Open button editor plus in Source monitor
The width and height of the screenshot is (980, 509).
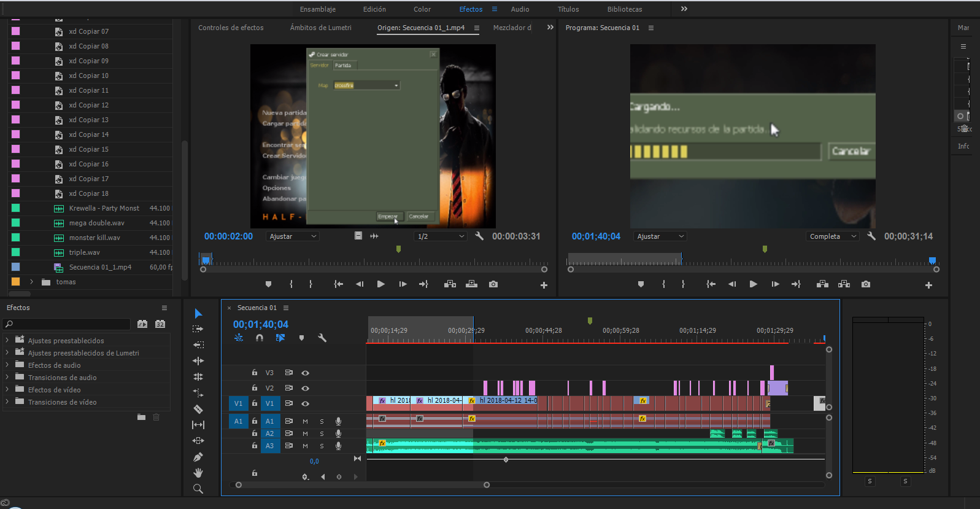click(544, 285)
